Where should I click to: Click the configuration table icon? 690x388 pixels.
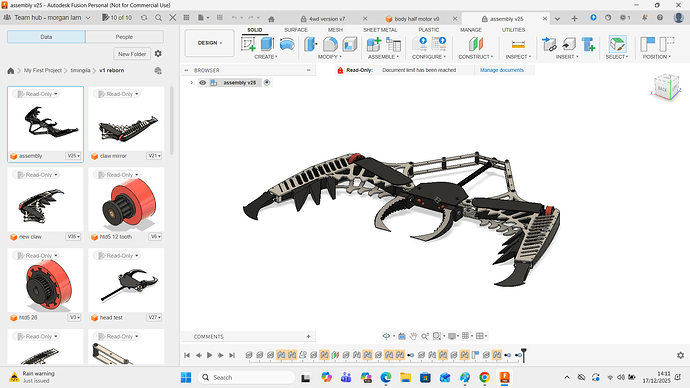click(439, 44)
